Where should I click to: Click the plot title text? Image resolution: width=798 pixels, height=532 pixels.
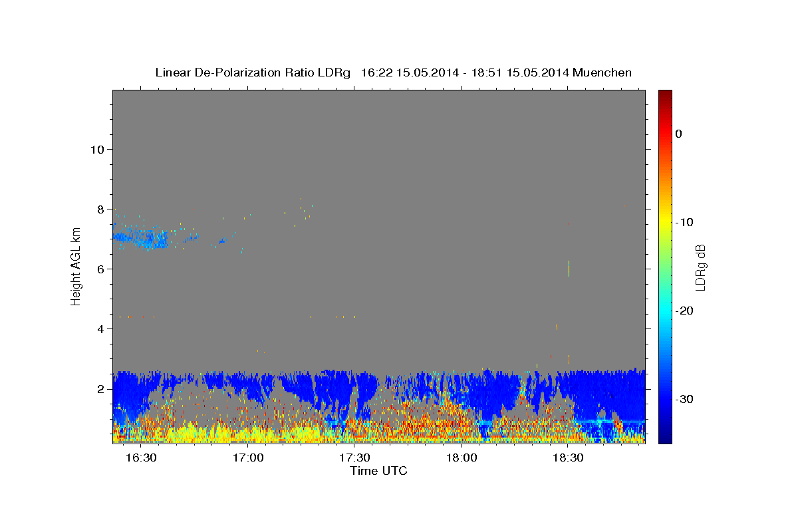tap(393, 72)
